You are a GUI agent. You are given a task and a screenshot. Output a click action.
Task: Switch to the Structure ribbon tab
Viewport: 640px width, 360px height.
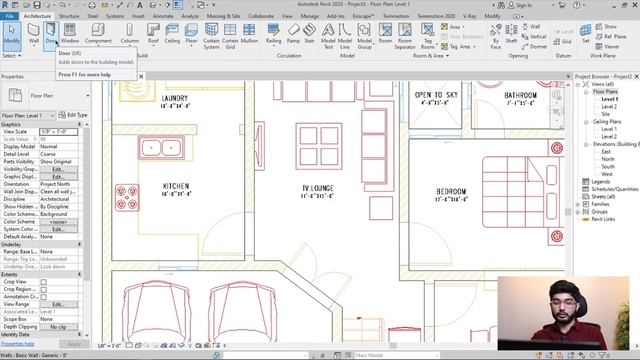tap(69, 16)
